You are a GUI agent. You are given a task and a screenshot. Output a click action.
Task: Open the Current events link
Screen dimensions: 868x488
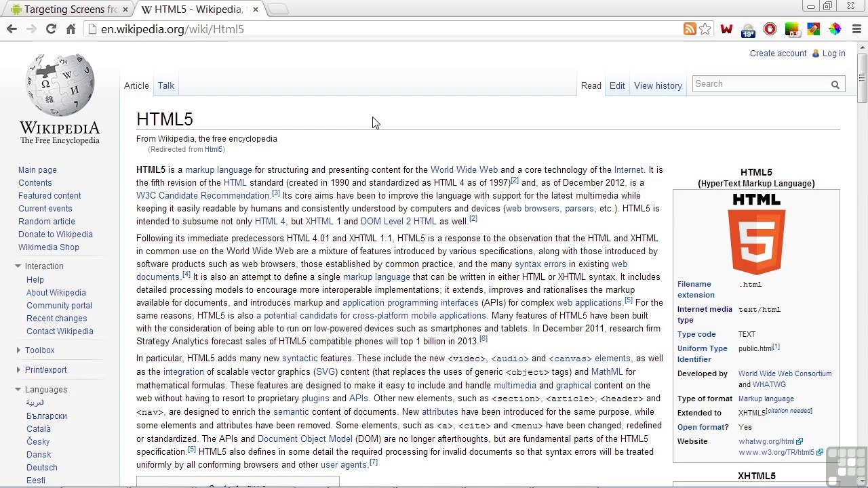pos(45,209)
